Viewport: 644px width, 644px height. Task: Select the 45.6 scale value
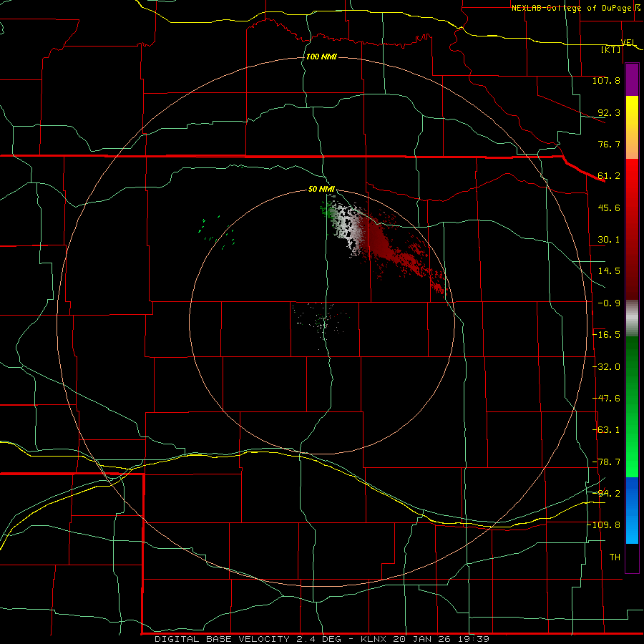pyautogui.click(x=609, y=208)
